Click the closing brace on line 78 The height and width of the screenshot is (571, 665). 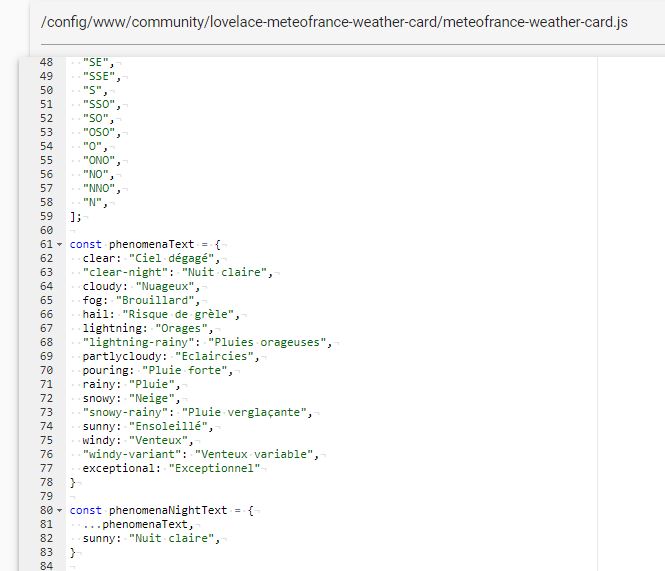coord(73,482)
